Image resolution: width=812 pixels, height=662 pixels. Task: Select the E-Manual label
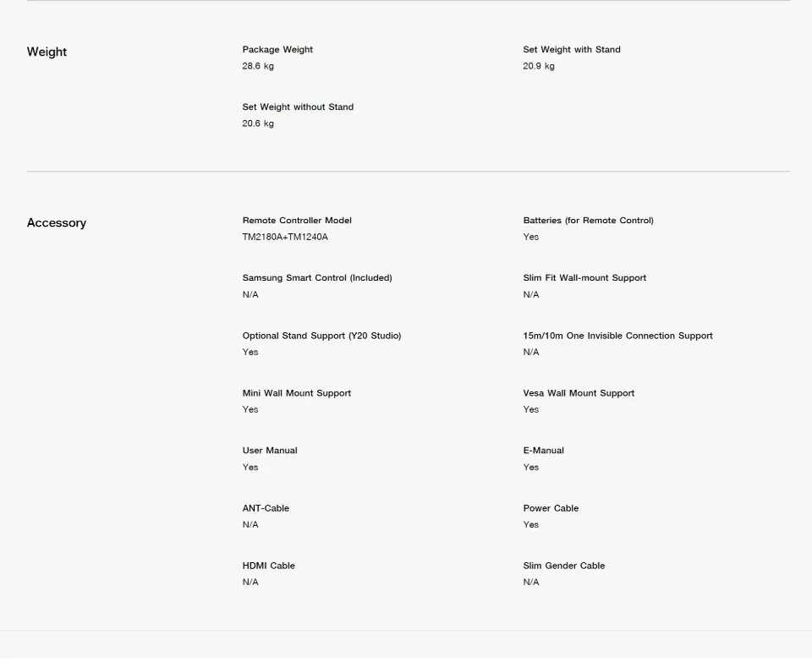543,451
